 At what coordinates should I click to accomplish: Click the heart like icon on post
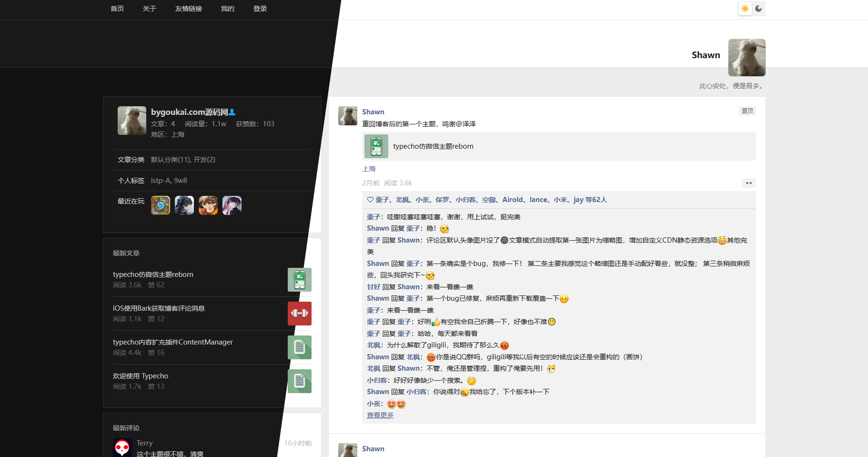[370, 200]
